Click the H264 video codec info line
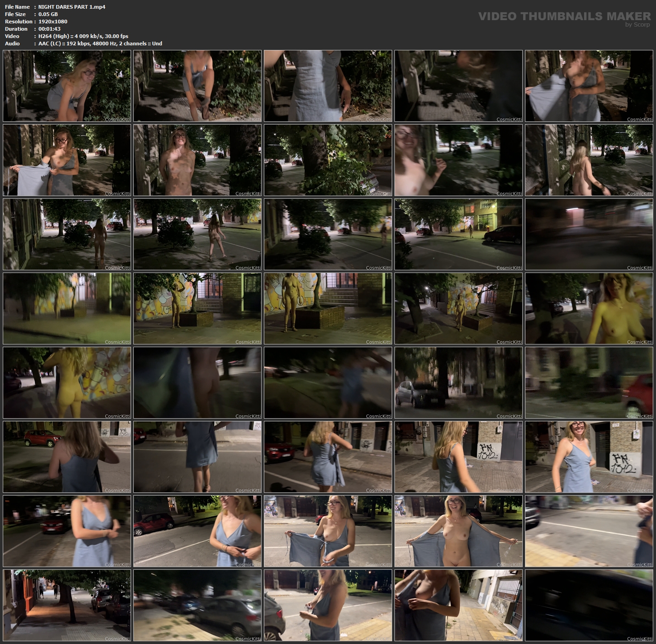The width and height of the screenshot is (656, 644). (83, 36)
